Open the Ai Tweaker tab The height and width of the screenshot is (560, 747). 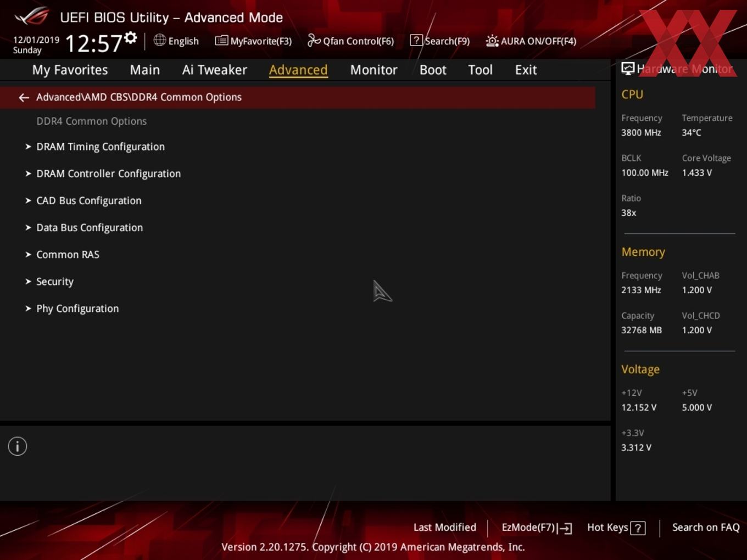[215, 70]
